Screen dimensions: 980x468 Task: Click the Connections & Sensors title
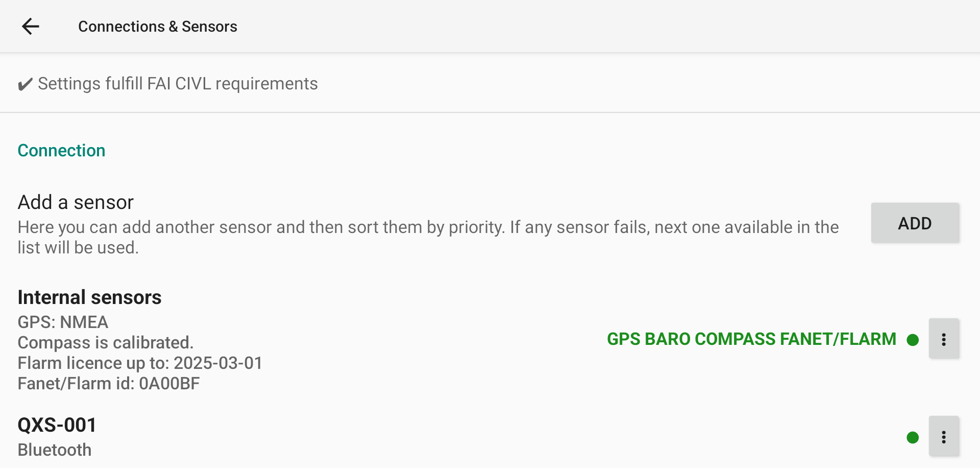click(157, 27)
